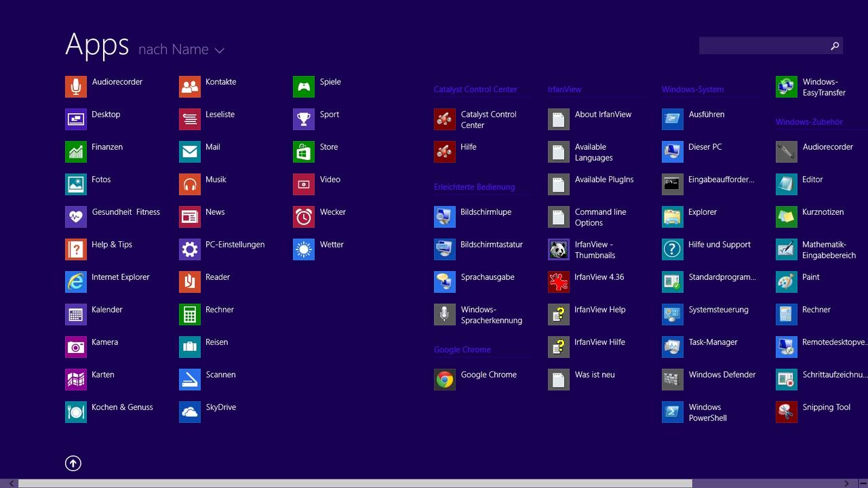
Task: Select the Catalyst Control Center group header
Action: point(475,89)
